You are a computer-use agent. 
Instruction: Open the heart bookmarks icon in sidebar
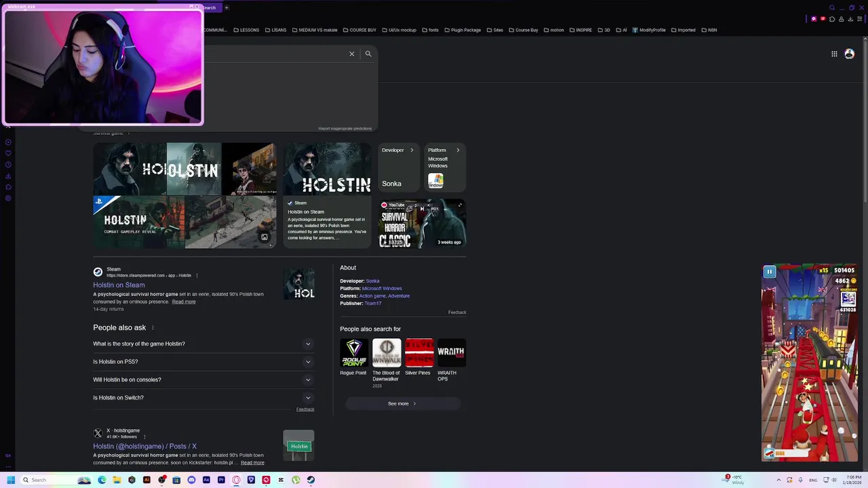point(8,153)
